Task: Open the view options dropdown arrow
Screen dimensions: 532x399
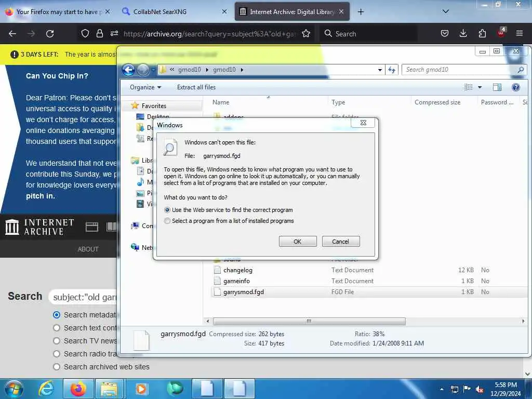Action: point(480,87)
